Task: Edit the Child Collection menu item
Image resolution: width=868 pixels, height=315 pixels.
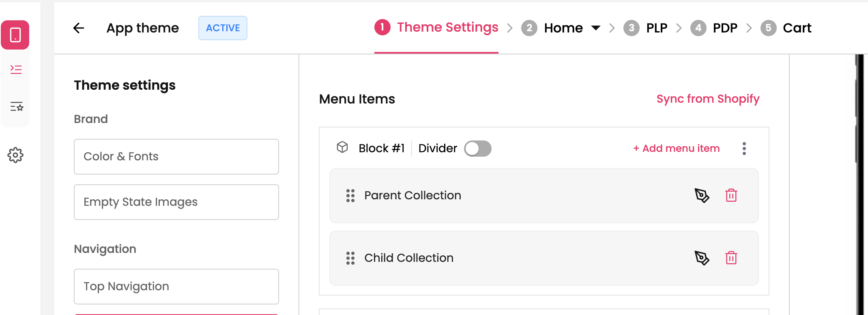Action: point(702,258)
